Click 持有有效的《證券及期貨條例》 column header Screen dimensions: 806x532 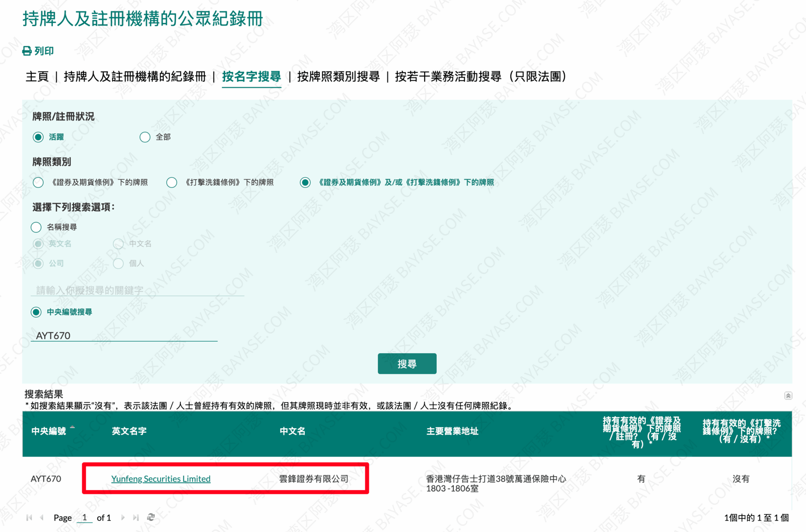(641, 432)
